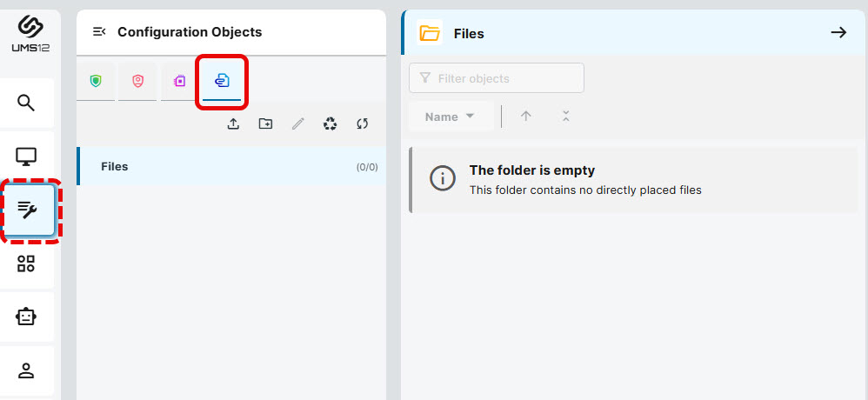Click the upload file icon
This screenshot has height=400, width=868.
[x=234, y=124]
